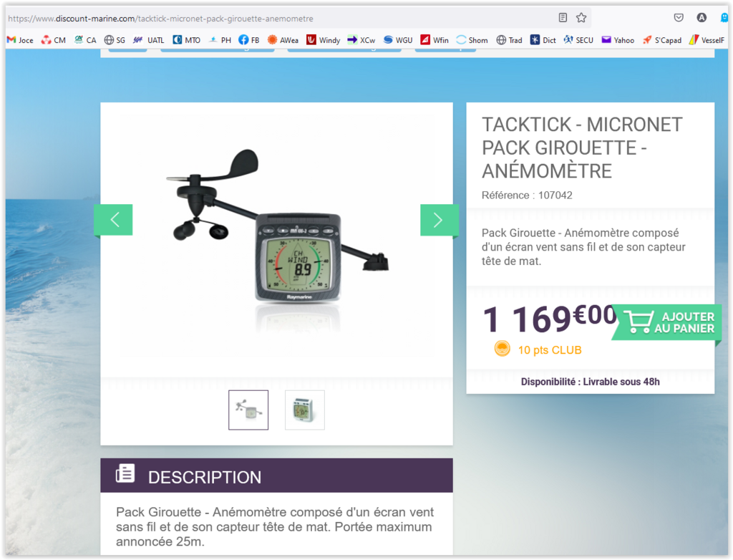Click the price 1 169€00
Viewport: 733px width, 560px height.
coord(550,319)
